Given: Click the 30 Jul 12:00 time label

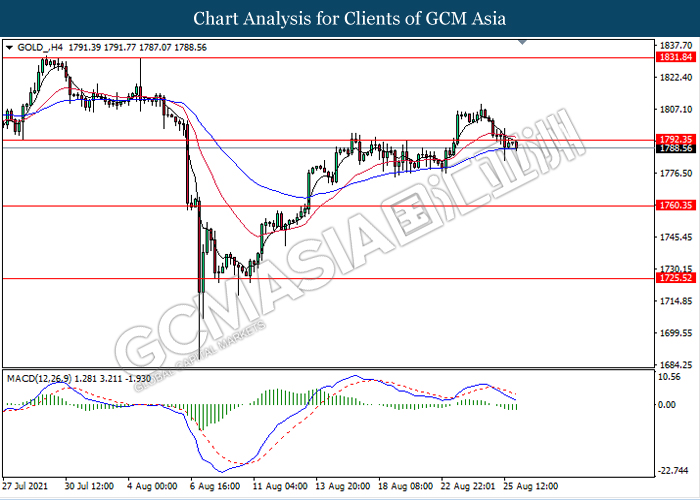Looking at the screenshot, I should pos(89,486).
